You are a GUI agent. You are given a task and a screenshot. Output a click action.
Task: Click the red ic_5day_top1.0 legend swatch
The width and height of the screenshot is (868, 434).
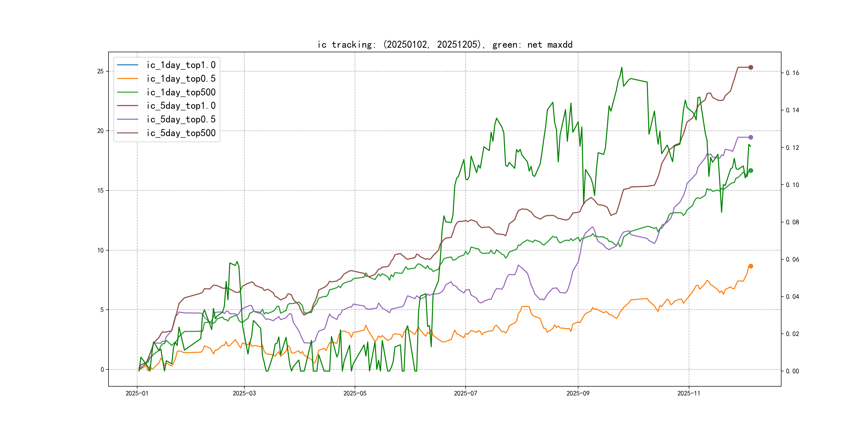pos(127,106)
